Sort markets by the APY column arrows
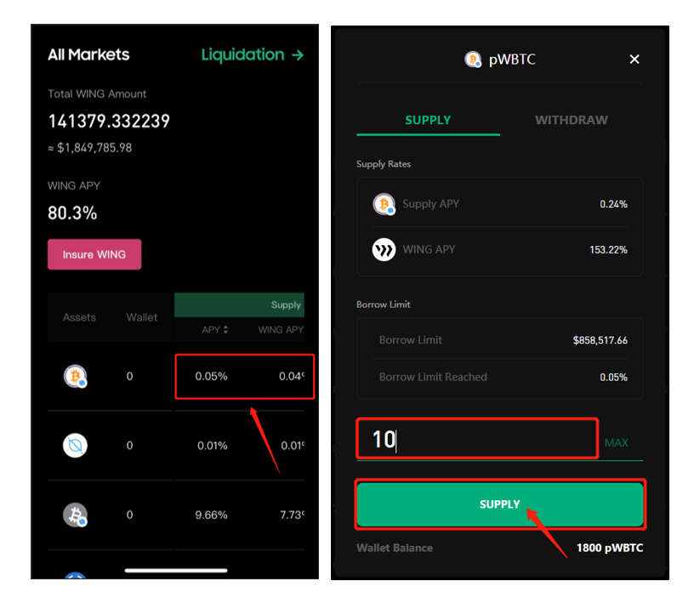 click(225, 330)
